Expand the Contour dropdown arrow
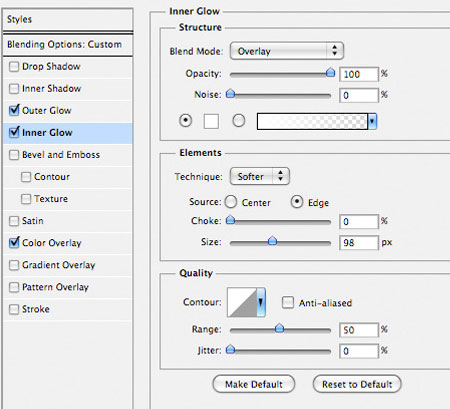The width and height of the screenshot is (450, 409). coord(261,302)
